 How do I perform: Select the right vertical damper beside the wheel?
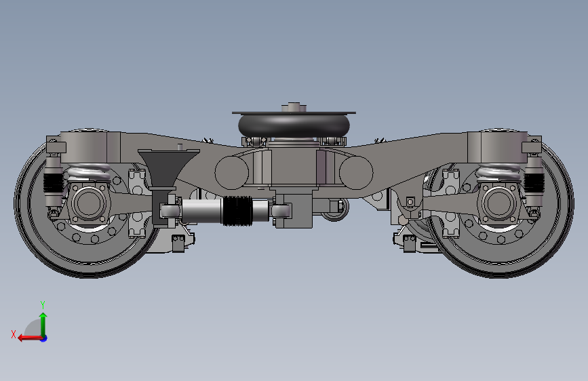(x=533, y=181)
